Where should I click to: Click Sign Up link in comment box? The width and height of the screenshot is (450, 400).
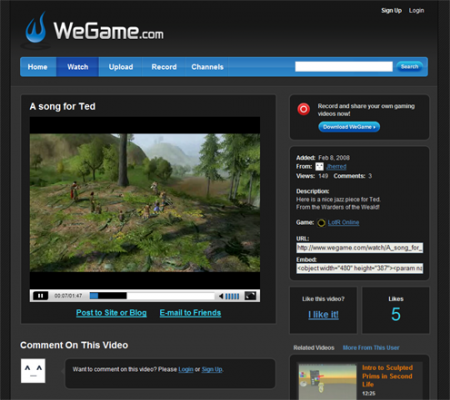[212, 369]
